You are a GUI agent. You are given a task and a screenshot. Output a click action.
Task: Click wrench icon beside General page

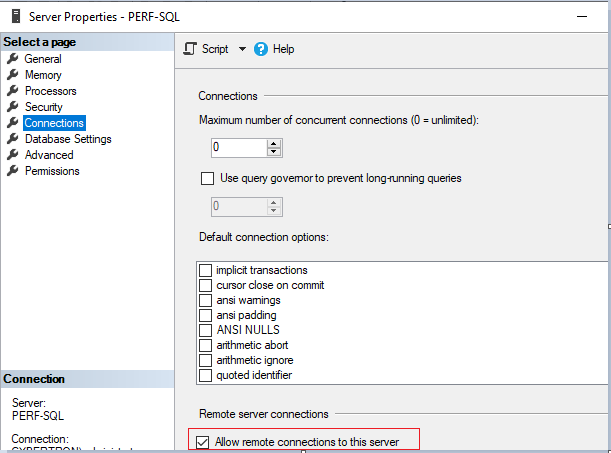[x=12, y=59]
